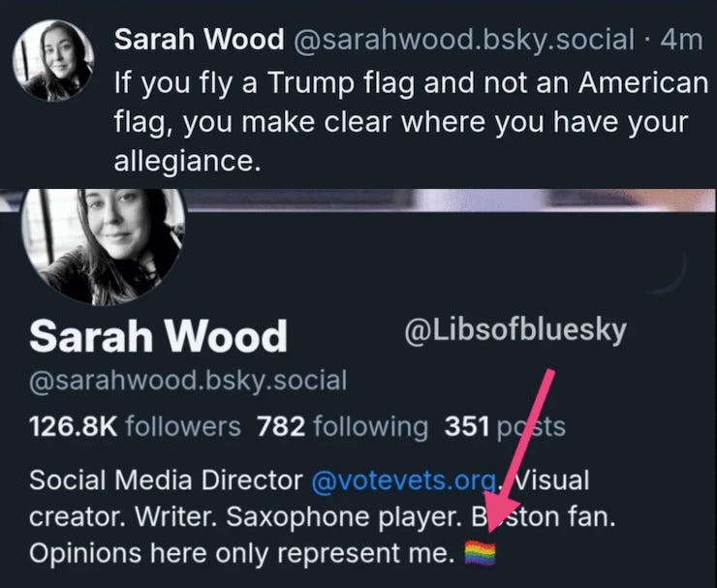The height and width of the screenshot is (588, 717).
Task: Open the @sarahwood.bsky.social handle in the post header
Action: 464,40
